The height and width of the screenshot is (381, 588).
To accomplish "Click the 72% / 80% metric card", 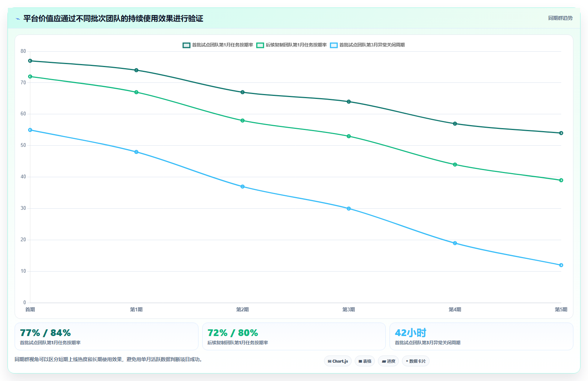I will pos(294,336).
